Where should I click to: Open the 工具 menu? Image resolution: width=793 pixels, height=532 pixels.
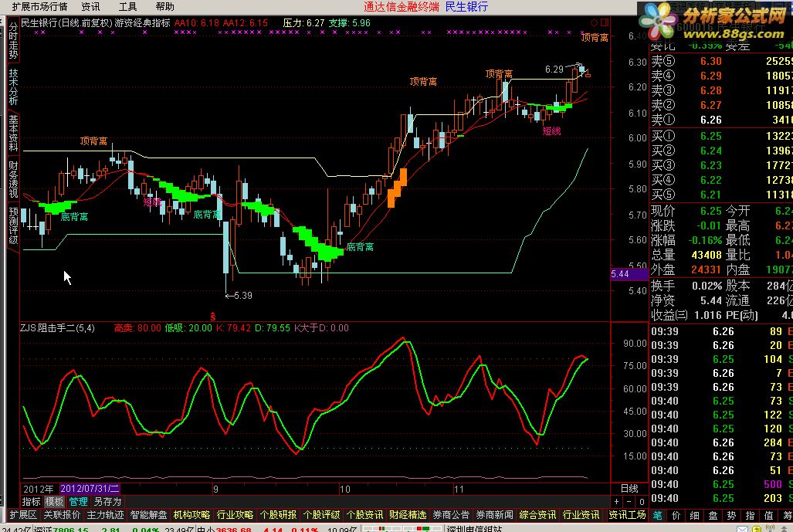tap(127, 7)
